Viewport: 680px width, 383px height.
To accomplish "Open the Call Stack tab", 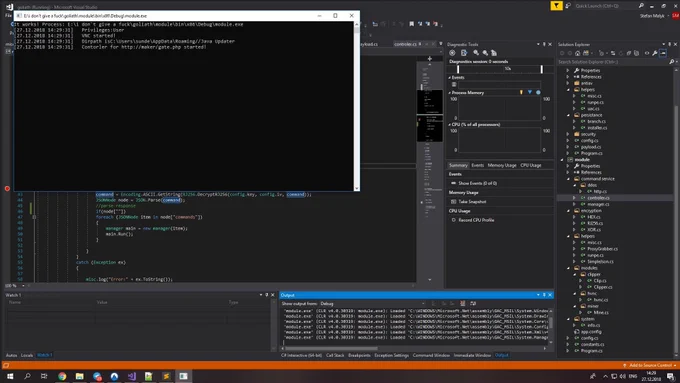I will pyautogui.click(x=335, y=355).
